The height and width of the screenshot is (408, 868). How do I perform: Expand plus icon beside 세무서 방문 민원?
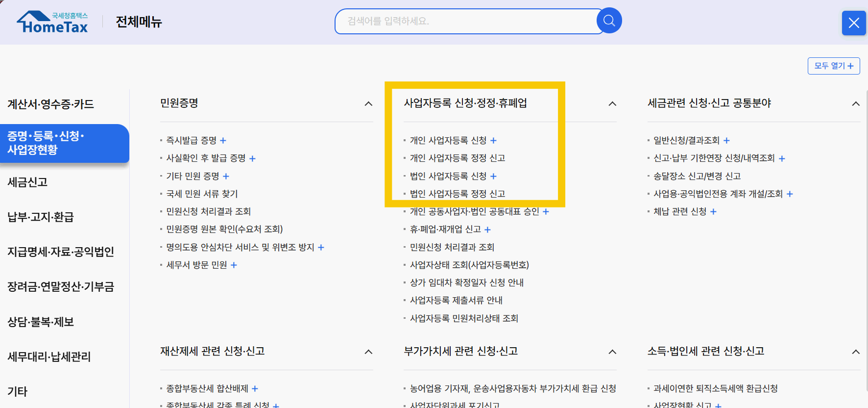click(234, 265)
